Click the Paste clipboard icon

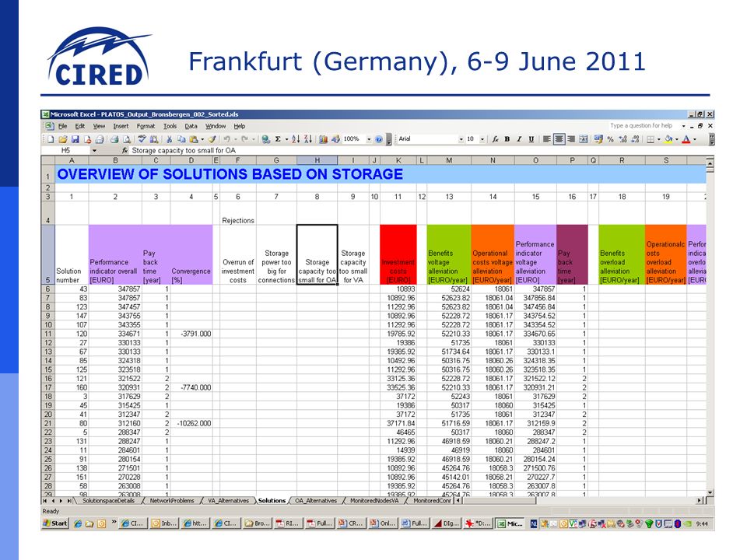pos(194,139)
